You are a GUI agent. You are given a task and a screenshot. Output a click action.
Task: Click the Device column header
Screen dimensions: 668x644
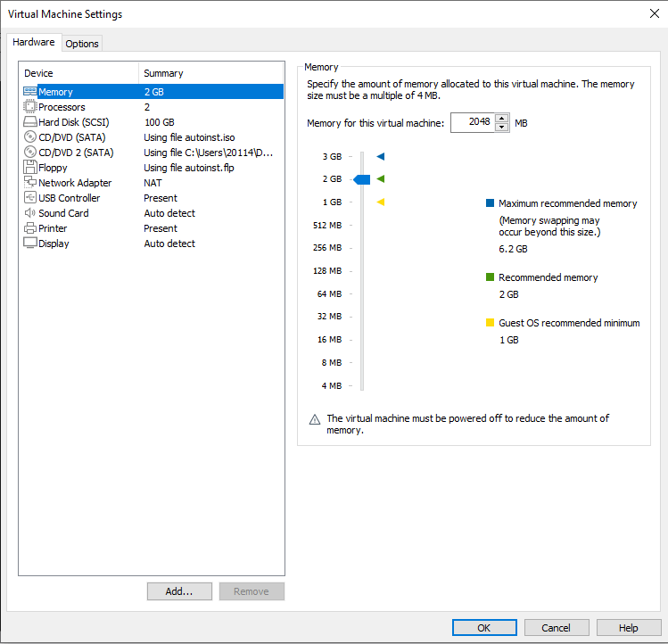point(78,73)
